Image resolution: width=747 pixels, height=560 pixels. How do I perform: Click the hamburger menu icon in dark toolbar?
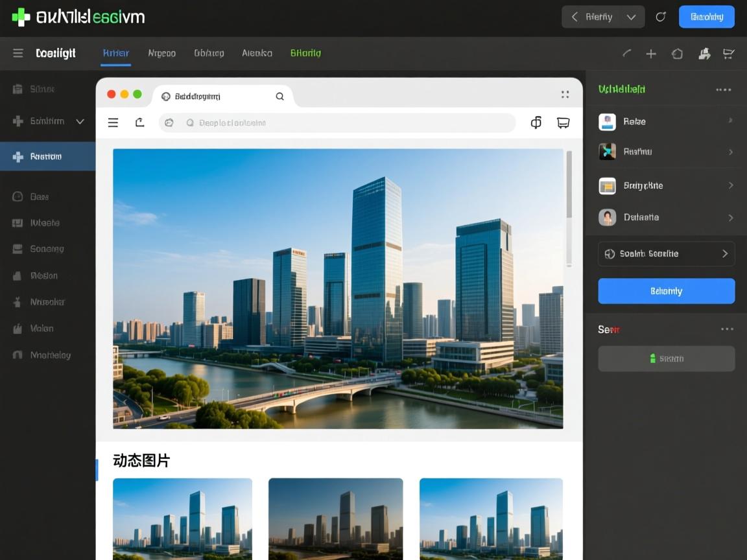18,53
